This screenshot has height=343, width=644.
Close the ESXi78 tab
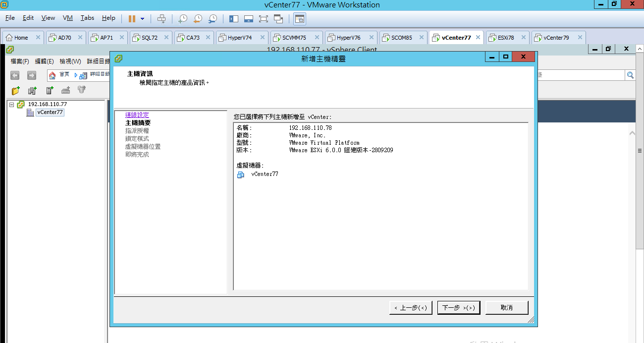click(x=523, y=38)
